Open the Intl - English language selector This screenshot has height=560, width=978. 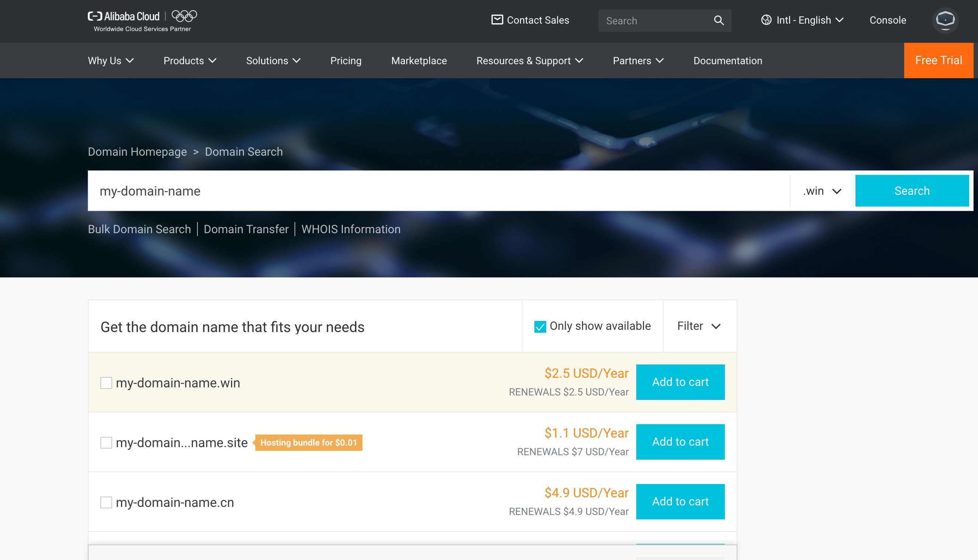pos(809,20)
